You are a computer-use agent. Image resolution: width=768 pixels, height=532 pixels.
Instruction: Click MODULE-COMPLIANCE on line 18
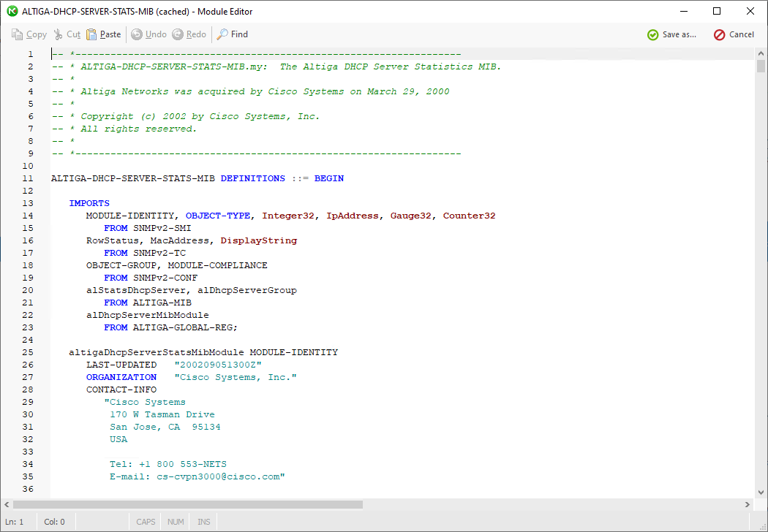[217, 265]
